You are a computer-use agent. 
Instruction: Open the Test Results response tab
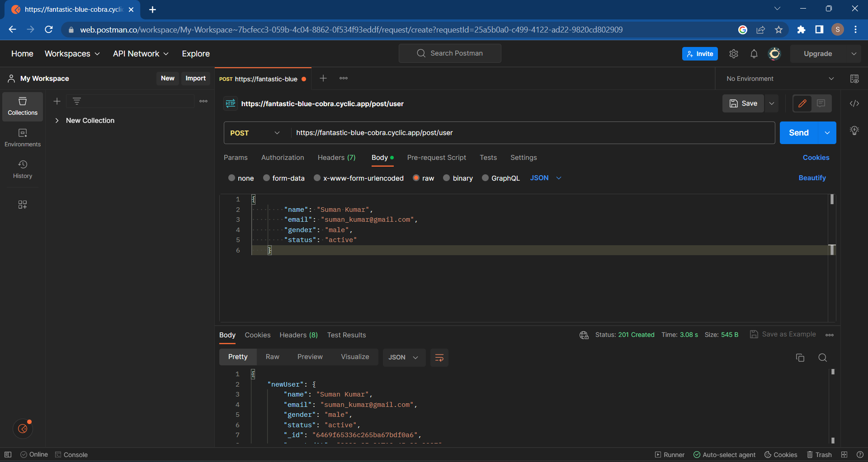(346, 335)
